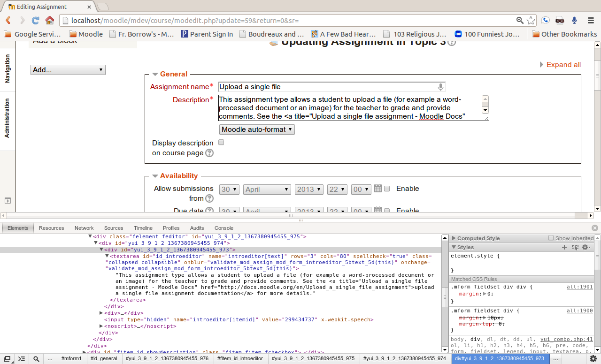Click the browser back arrow
The width and height of the screenshot is (601, 364).
[8, 20]
